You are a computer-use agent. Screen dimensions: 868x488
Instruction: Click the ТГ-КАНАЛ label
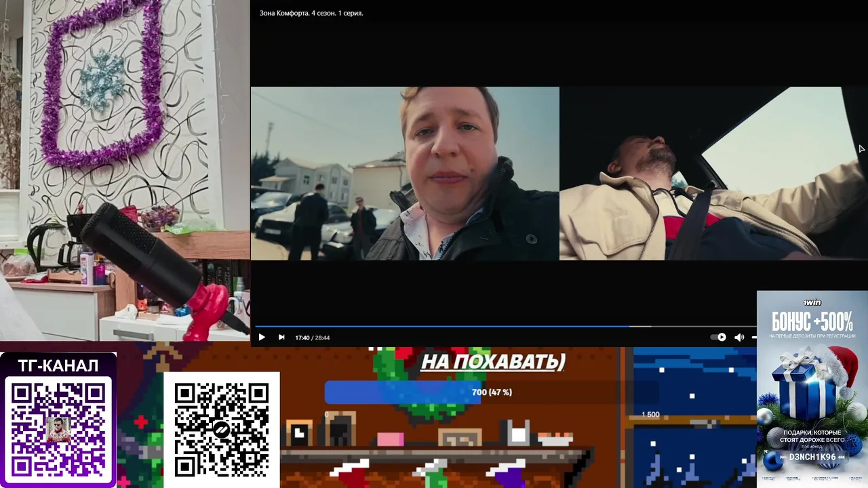coord(58,366)
